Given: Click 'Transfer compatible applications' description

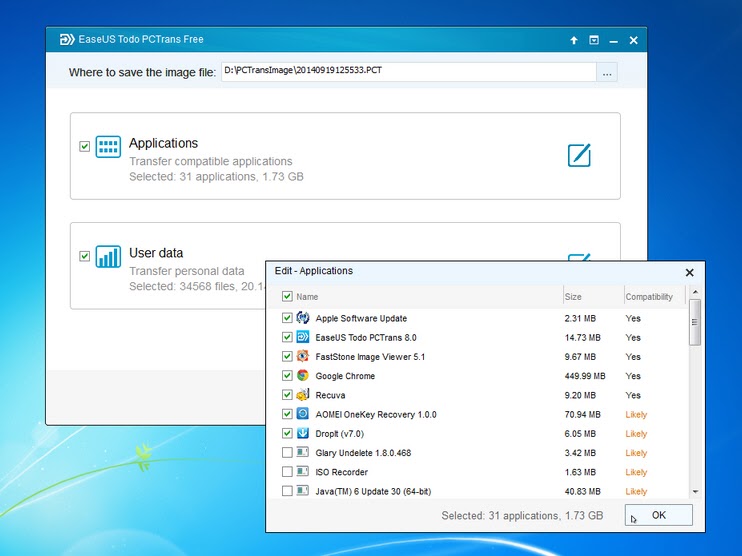Looking at the screenshot, I should click(x=211, y=161).
